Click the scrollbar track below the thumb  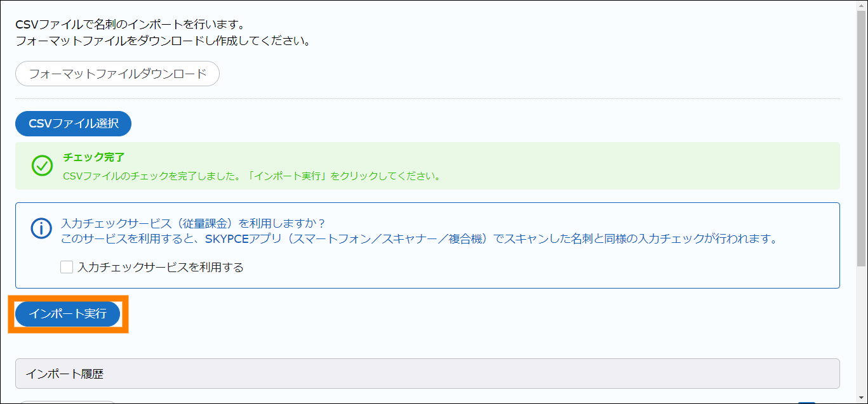(x=862, y=330)
